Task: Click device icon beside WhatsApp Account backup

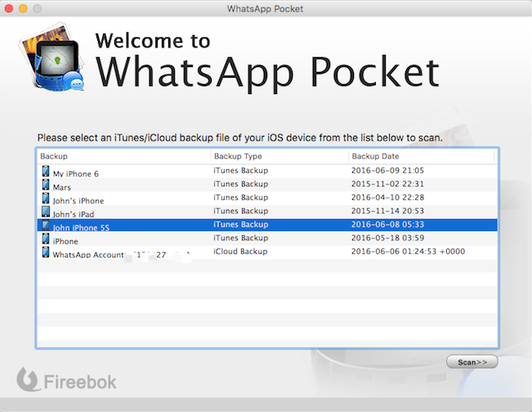Action: coord(46,252)
